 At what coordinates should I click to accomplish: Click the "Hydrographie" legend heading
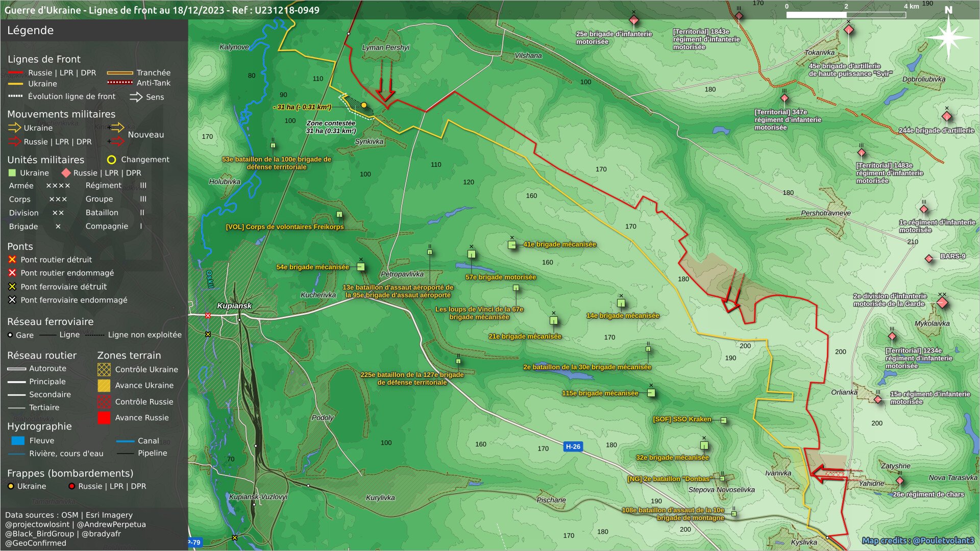(x=39, y=427)
